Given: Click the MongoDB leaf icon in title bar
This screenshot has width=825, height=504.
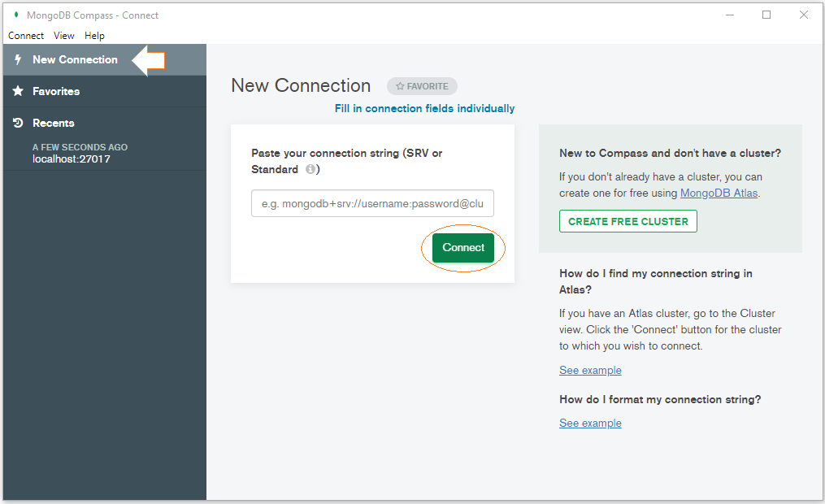Looking at the screenshot, I should point(16,15).
